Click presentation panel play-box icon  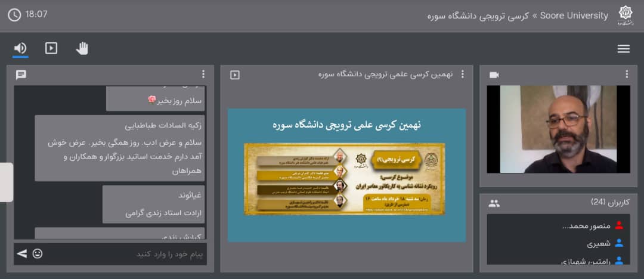235,75
